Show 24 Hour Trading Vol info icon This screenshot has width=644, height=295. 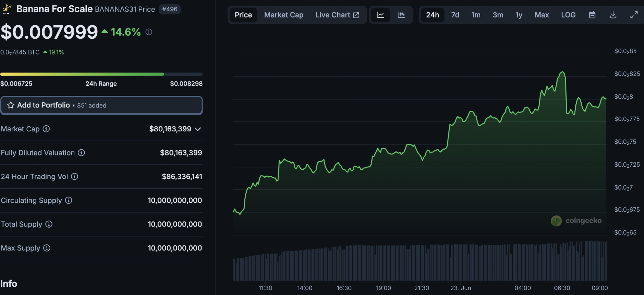[74, 176]
